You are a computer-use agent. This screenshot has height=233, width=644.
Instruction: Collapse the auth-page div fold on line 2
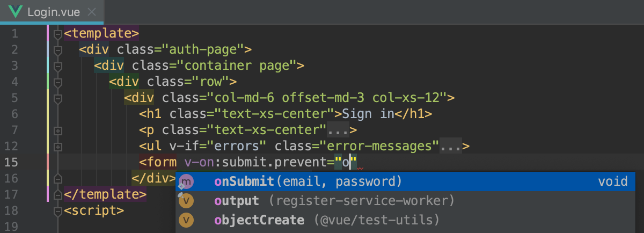(x=58, y=50)
